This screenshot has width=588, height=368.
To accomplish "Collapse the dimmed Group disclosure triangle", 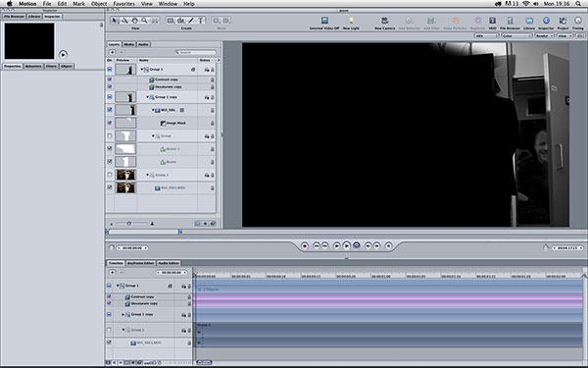I will [x=153, y=136].
